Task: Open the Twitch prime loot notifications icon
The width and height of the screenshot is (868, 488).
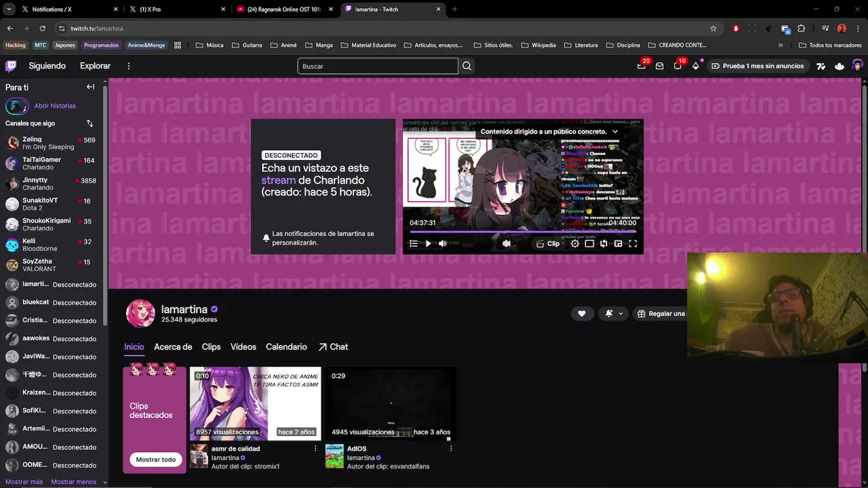Action: click(x=642, y=66)
